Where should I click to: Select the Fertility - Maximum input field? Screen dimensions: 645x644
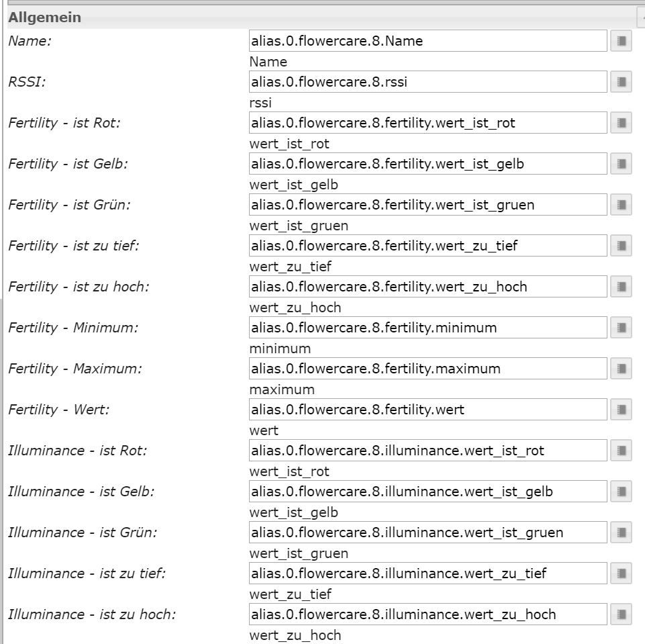point(428,369)
